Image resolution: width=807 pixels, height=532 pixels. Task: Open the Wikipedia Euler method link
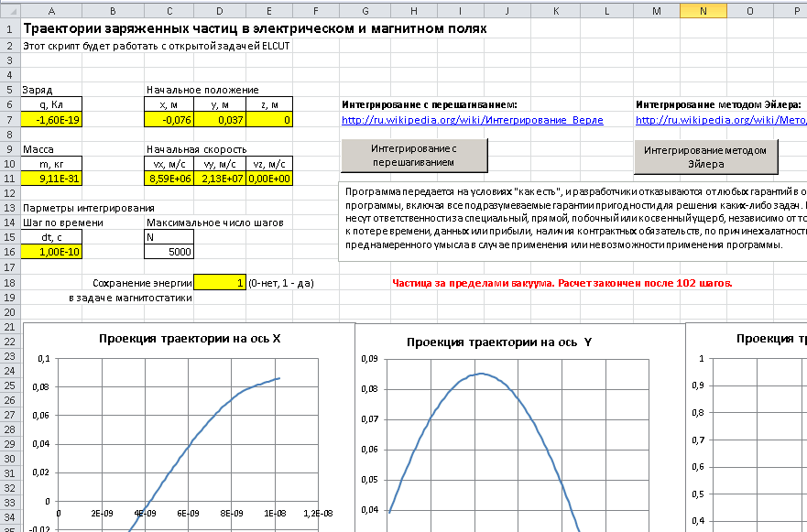pyautogui.click(x=721, y=120)
